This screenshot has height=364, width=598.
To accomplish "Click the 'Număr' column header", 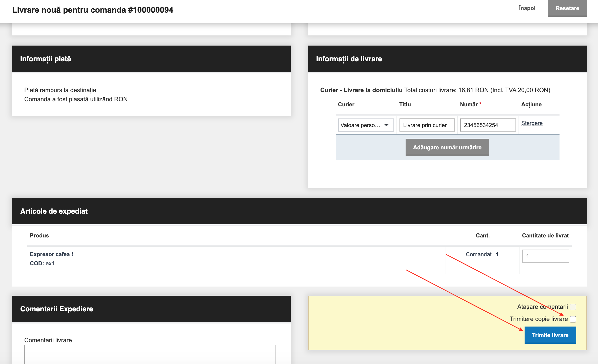I will (470, 104).
